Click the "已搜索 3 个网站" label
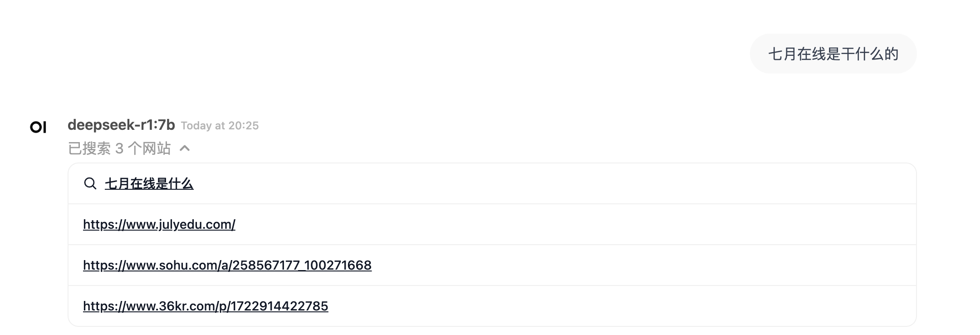Viewport: 980px width, 335px height. (119, 148)
